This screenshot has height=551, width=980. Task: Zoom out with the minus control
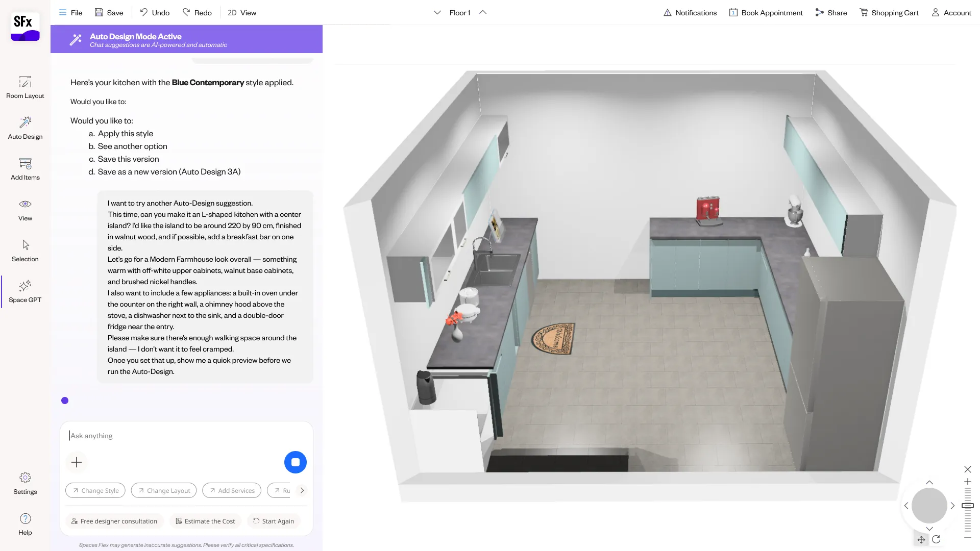pos(967,538)
